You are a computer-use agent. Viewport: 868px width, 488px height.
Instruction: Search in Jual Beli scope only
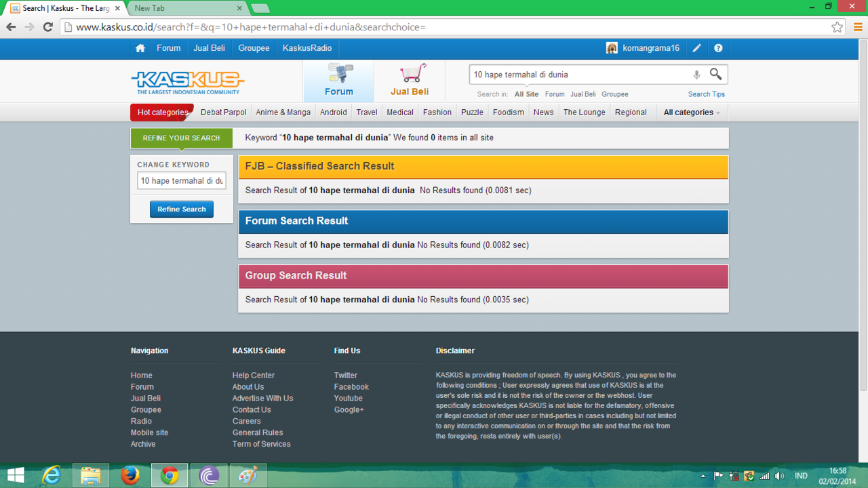(x=583, y=94)
